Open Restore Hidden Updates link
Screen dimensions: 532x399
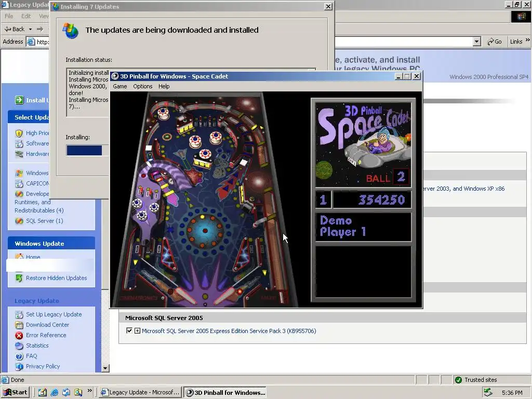(56, 278)
